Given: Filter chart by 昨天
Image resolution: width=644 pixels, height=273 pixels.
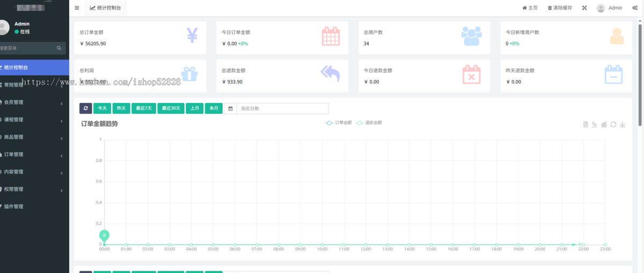Looking at the screenshot, I should [x=121, y=108].
